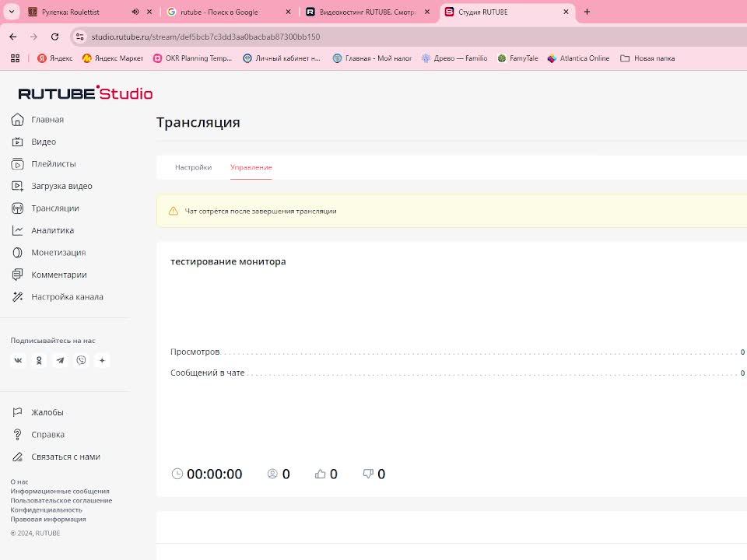The height and width of the screenshot is (560, 747).
Task: Close the rutube Google search tab
Action: pyautogui.click(x=288, y=12)
